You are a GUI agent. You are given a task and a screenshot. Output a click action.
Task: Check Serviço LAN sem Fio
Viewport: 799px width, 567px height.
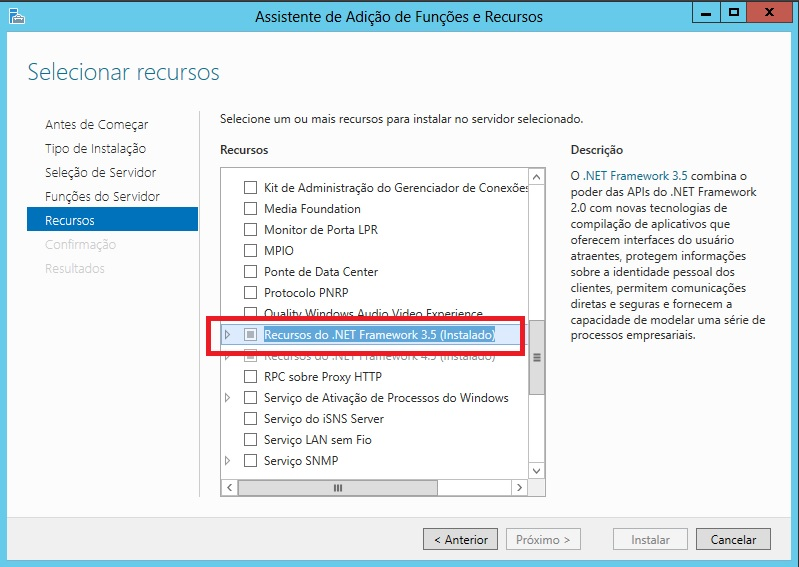pos(251,440)
